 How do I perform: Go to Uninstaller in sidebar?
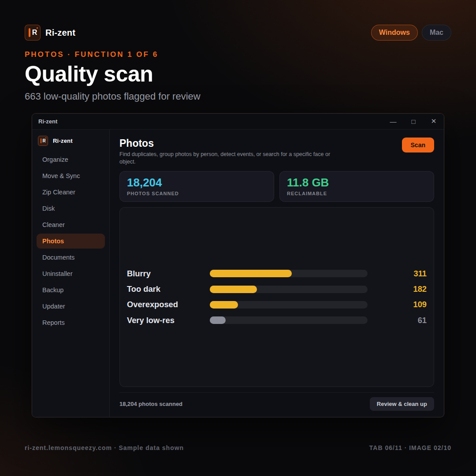[71, 274]
